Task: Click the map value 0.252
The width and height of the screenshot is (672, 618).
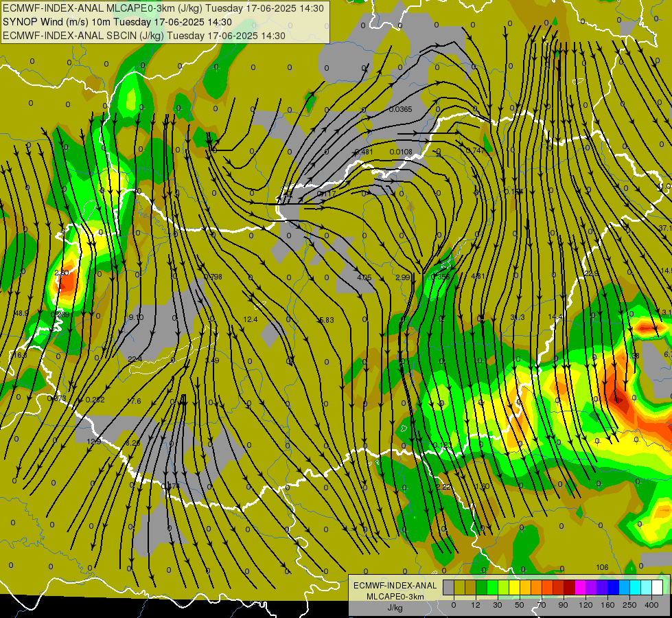Action: (x=95, y=400)
